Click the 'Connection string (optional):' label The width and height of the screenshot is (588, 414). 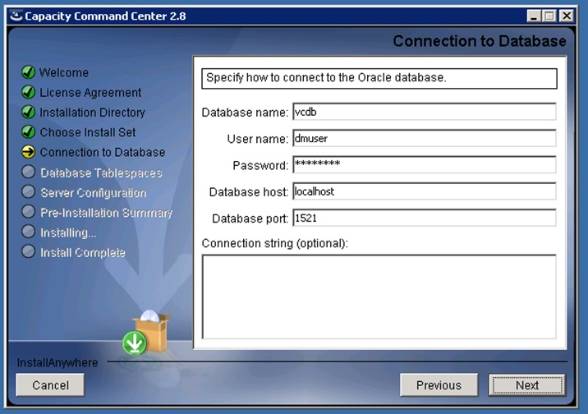[275, 243]
